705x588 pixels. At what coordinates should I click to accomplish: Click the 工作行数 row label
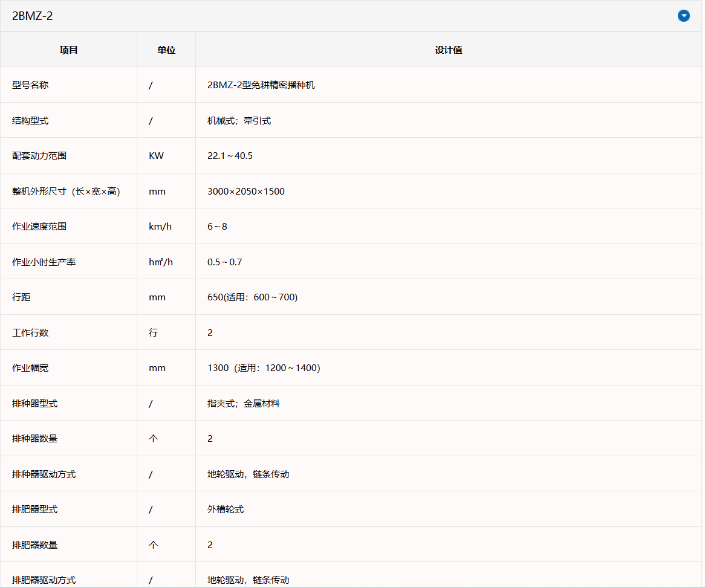tap(30, 332)
